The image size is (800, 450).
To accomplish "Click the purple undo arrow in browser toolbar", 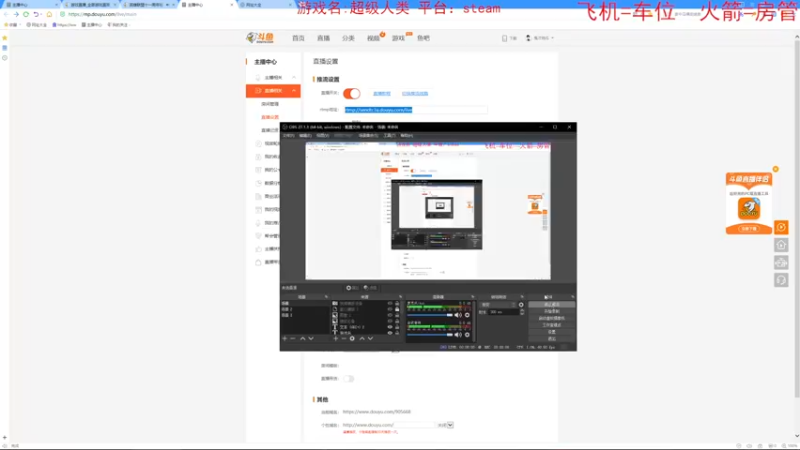I will pos(36,14).
